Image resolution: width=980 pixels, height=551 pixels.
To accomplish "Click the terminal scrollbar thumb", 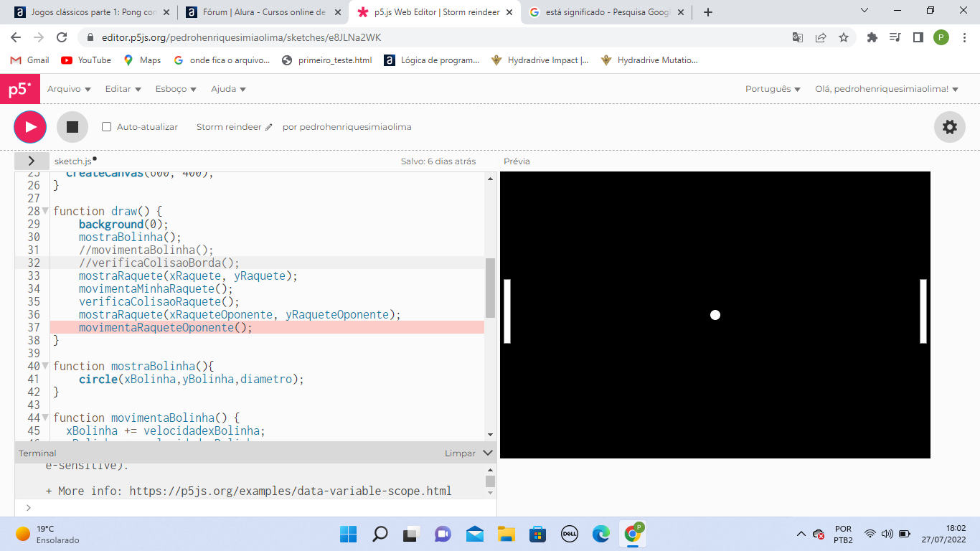I will point(491,481).
